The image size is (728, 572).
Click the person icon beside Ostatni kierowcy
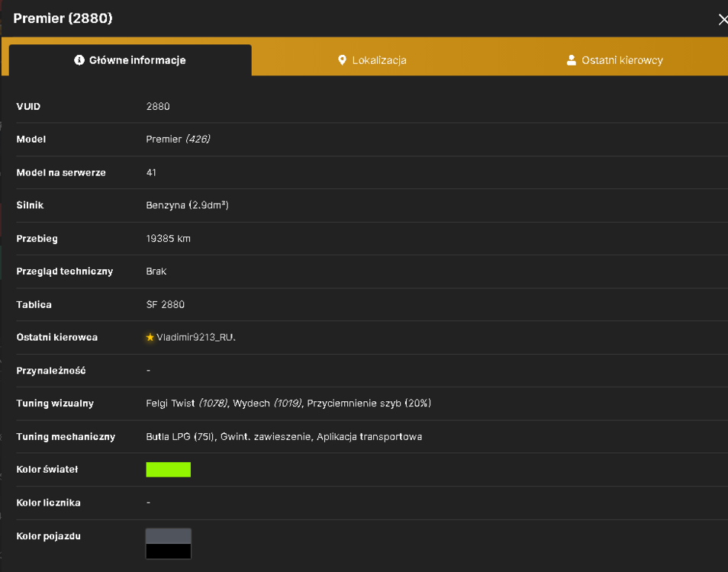572,60
